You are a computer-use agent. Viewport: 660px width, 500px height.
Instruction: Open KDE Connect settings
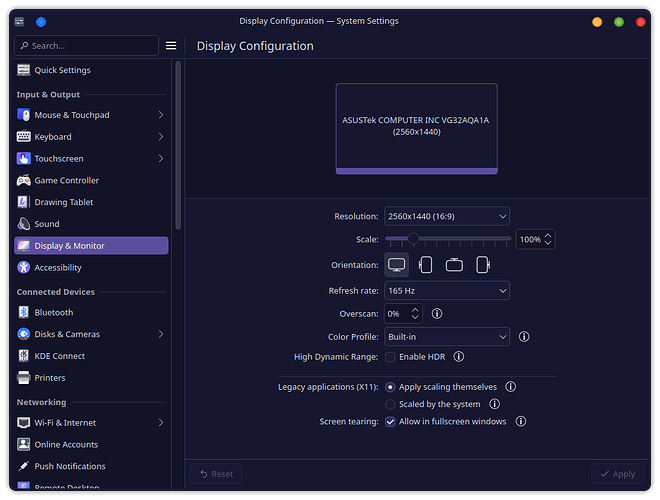coord(91,356)
